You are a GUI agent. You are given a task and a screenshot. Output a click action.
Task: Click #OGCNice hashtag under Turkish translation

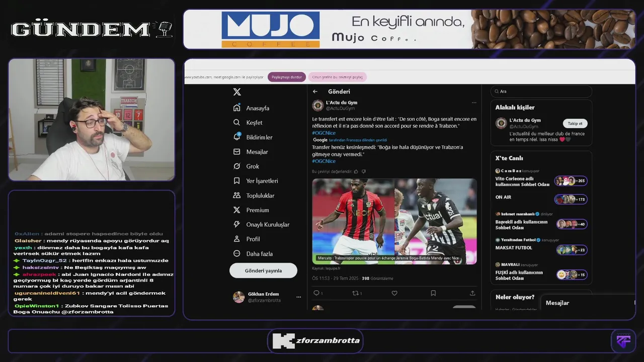[x=324, y=161]
